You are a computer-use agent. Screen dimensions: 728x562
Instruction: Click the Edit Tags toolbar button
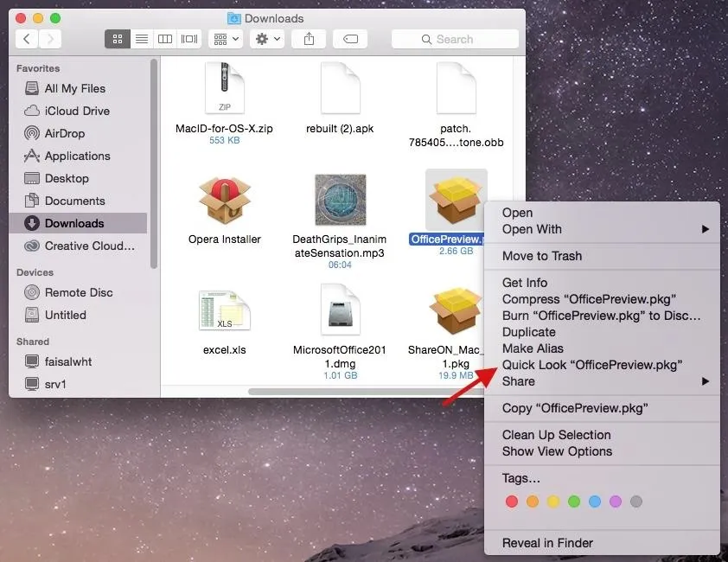350,39
